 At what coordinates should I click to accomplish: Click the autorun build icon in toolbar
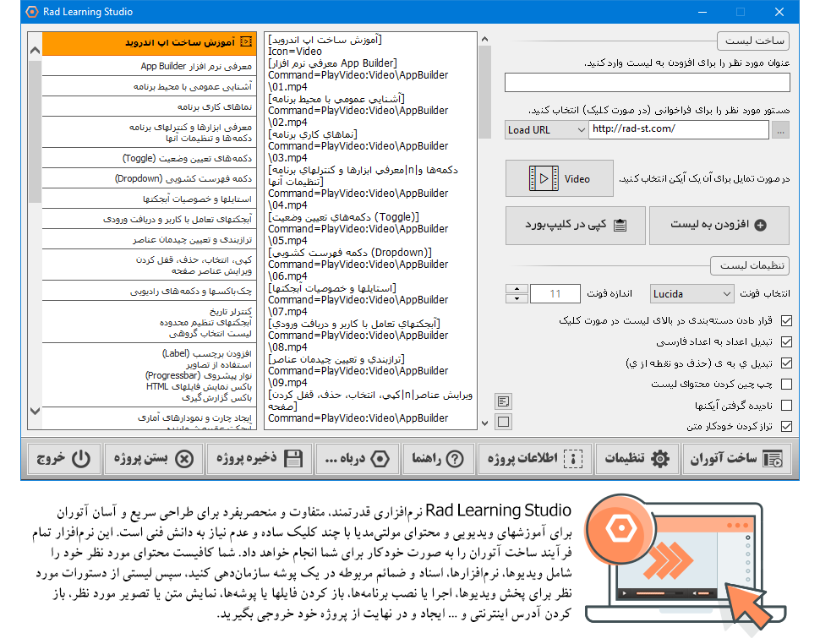(773, 458)
